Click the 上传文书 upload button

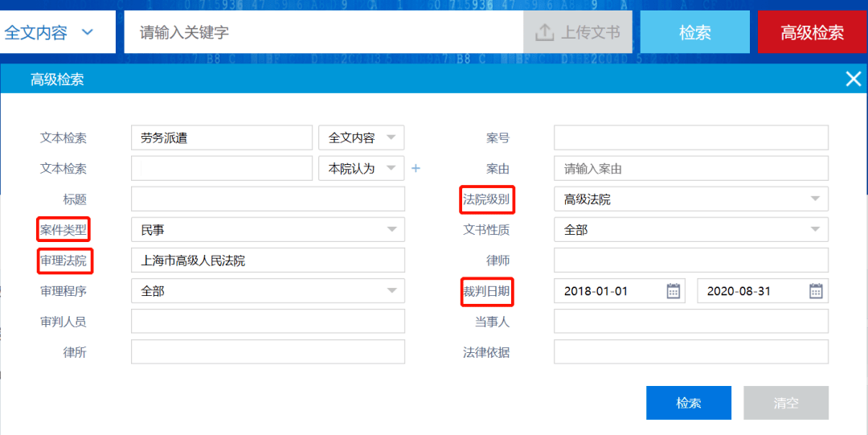tap(578, 32)
